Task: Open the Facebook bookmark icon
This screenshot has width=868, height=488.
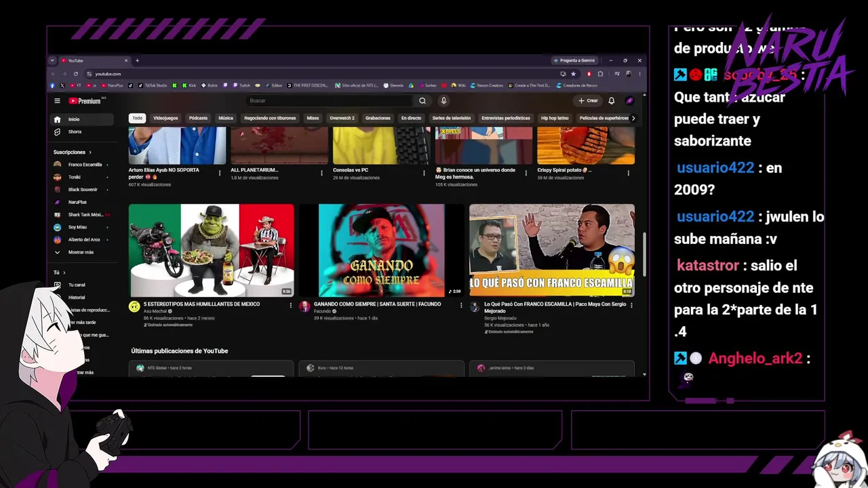Action: click(52, 85)
